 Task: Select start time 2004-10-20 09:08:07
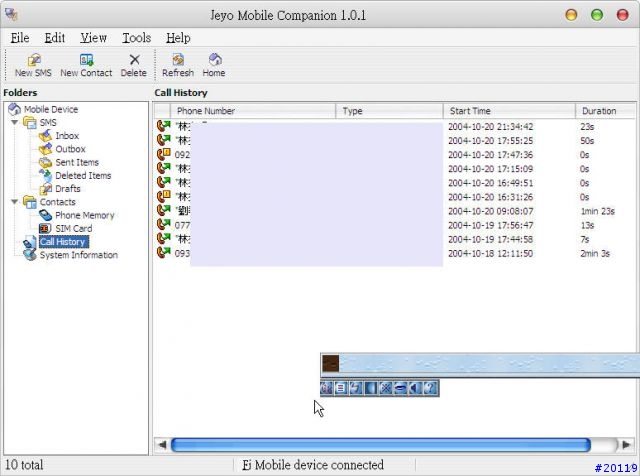pyautogui.click(x=491, y=211)
